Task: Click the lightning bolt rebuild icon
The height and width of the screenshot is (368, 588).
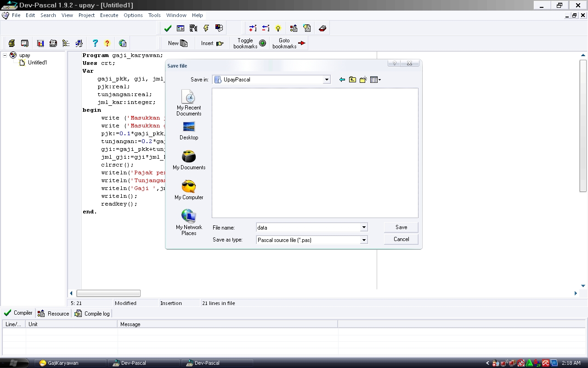Action: 206,29
